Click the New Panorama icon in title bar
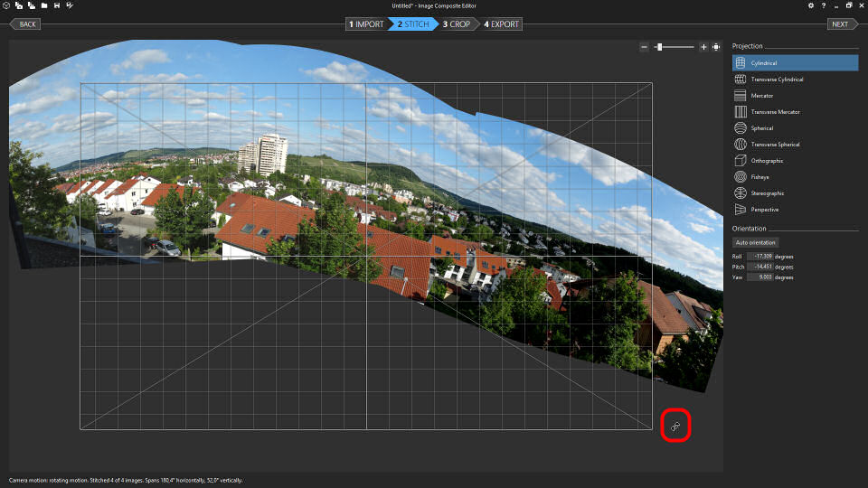This screenshot has width=868, height=488. [6, 5]
